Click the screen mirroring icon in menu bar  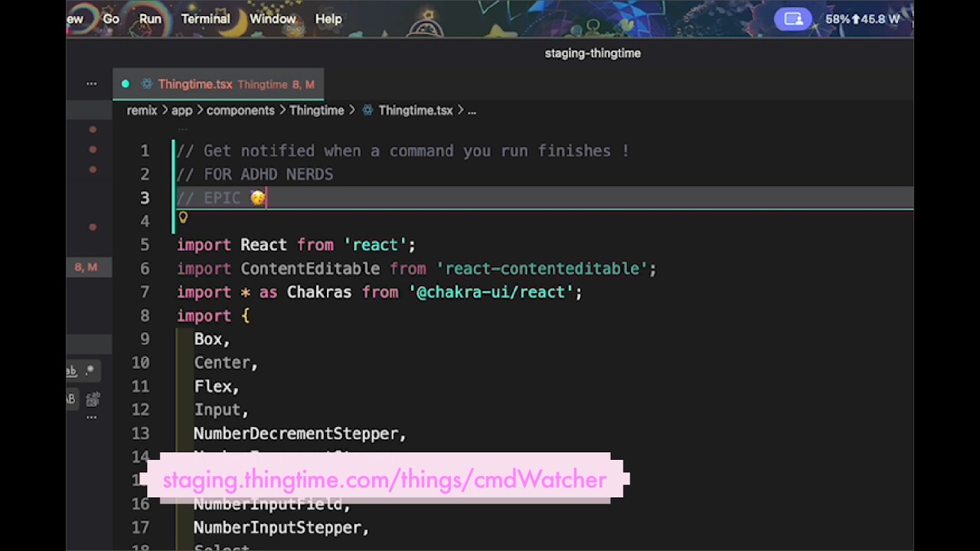click(x=793, y=19)
